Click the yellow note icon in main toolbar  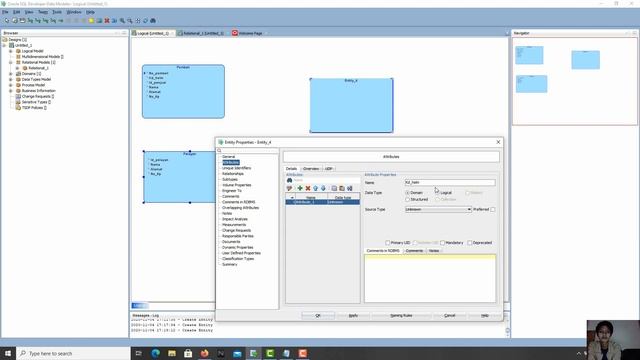click(91, 20)
